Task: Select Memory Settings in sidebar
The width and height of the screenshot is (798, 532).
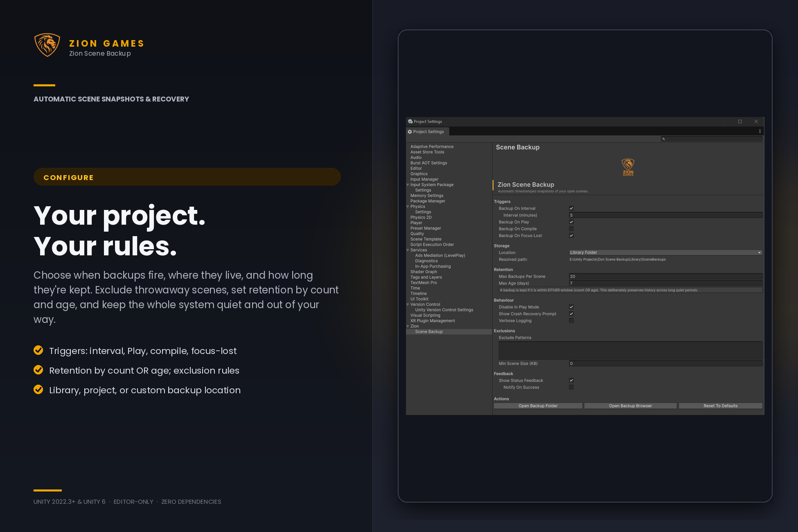Action: (427, 196)
